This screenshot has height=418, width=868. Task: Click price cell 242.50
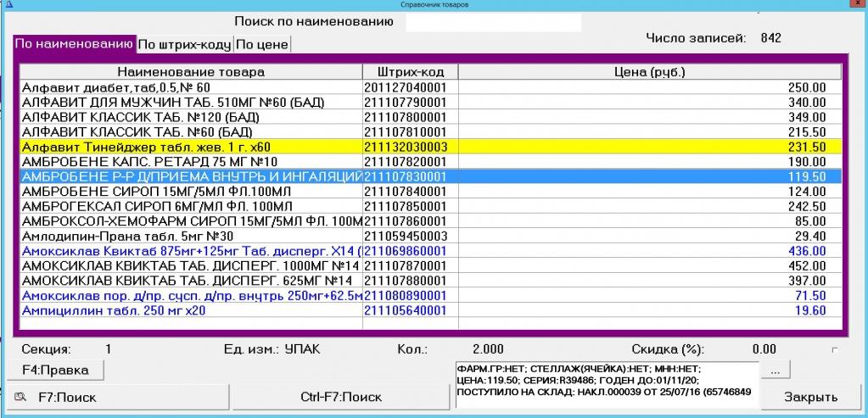(650, 207)
